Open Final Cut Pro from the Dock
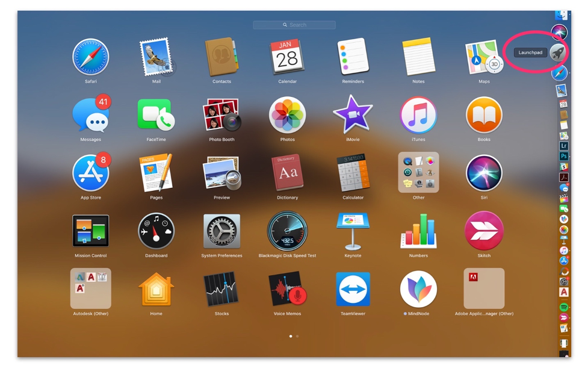588x371 pixels. point(564,198)
